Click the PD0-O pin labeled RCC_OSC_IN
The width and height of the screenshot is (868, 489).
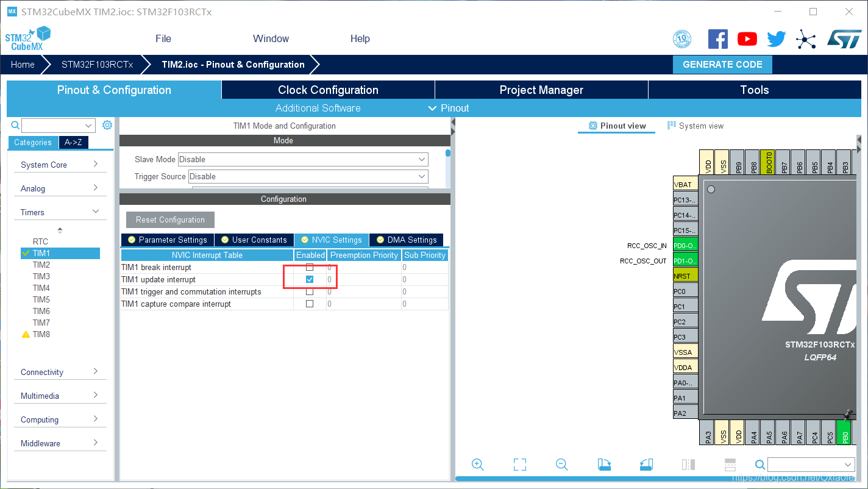click(685, 245)
